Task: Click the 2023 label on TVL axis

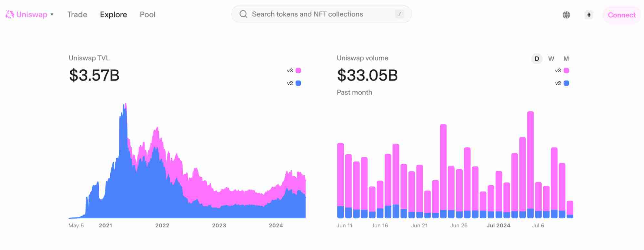Action: click(x=219, y=225)
